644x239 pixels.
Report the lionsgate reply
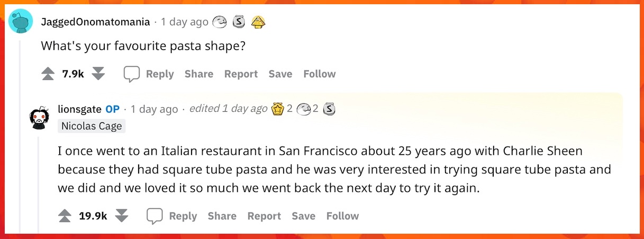pyautogui.click(x=264, y=216)
